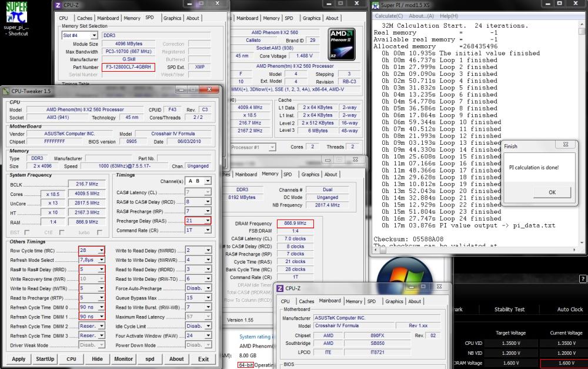Open the Channel(s) dropdown in CPU-Tweaker Timings

coord(208,181)
